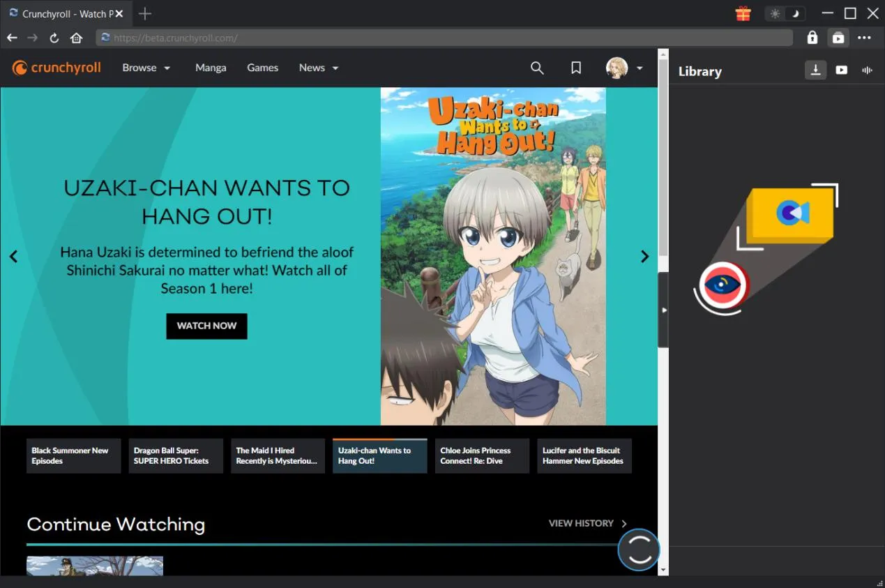This screenshot has height=588, width=885.
Task: Expand the Browse dropdown menu
Action: [146, 68]
